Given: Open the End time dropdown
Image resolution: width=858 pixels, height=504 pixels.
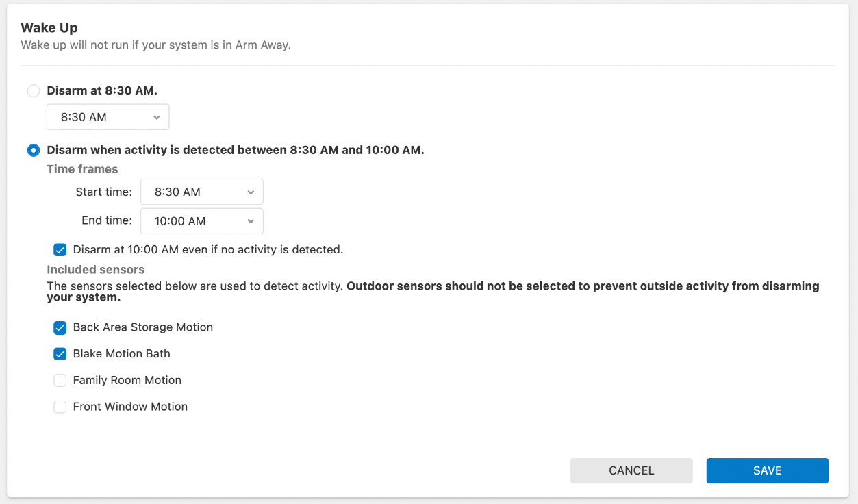Looking at the screenshot, I should (x=201, y=221).
